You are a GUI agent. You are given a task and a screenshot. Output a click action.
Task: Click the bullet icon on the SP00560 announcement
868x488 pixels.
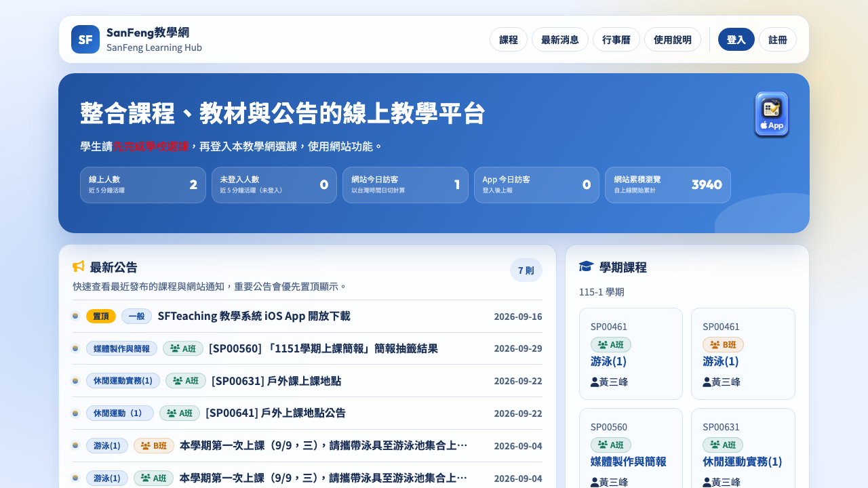pyautogui.click(x=75, y=348)
